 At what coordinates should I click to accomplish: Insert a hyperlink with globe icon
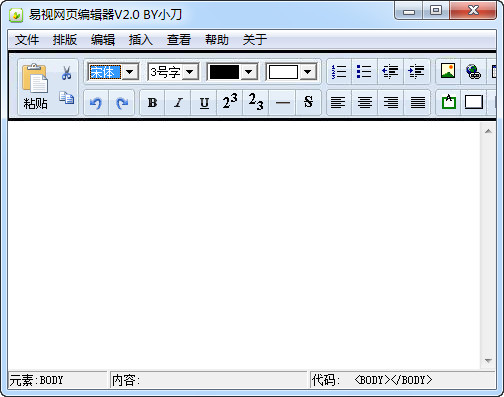(473, 71)
